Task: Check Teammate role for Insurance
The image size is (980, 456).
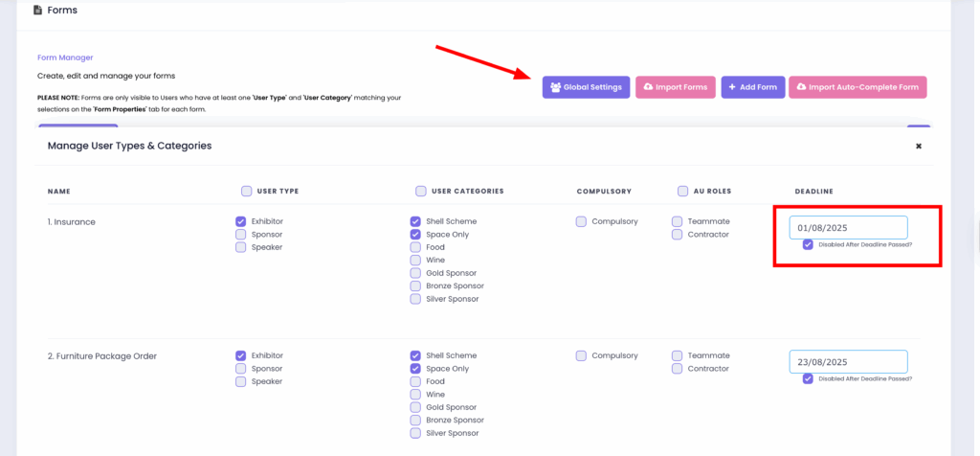Action: [x=678, y=221]
